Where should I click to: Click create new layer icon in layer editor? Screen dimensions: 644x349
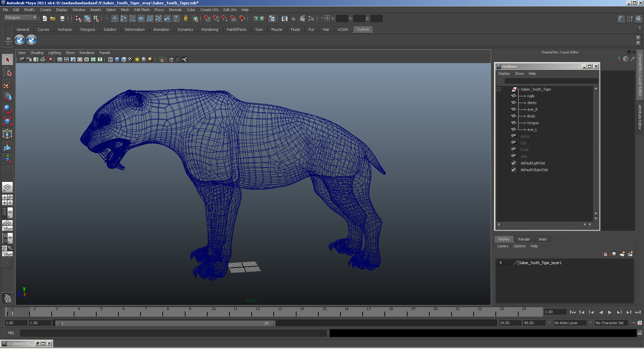pyautogui.click(x=622, y=254)
